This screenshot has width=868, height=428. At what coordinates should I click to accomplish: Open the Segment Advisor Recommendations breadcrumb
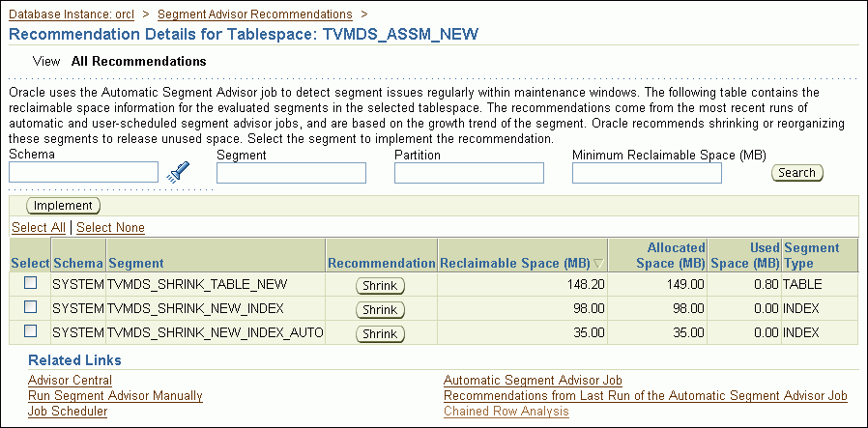[x=254, y=14]
